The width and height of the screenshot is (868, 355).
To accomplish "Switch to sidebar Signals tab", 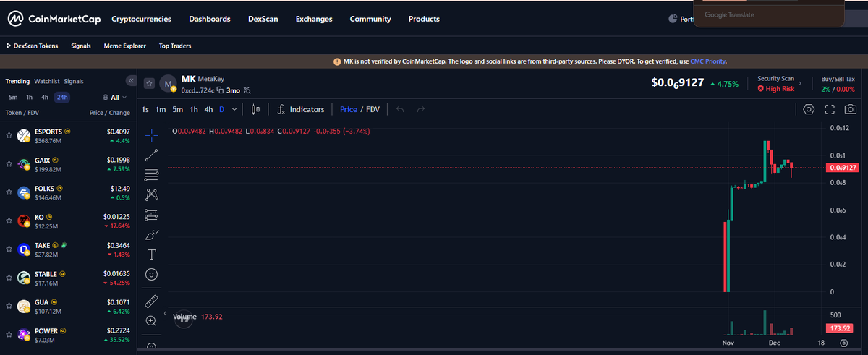I will click(74, 81).
